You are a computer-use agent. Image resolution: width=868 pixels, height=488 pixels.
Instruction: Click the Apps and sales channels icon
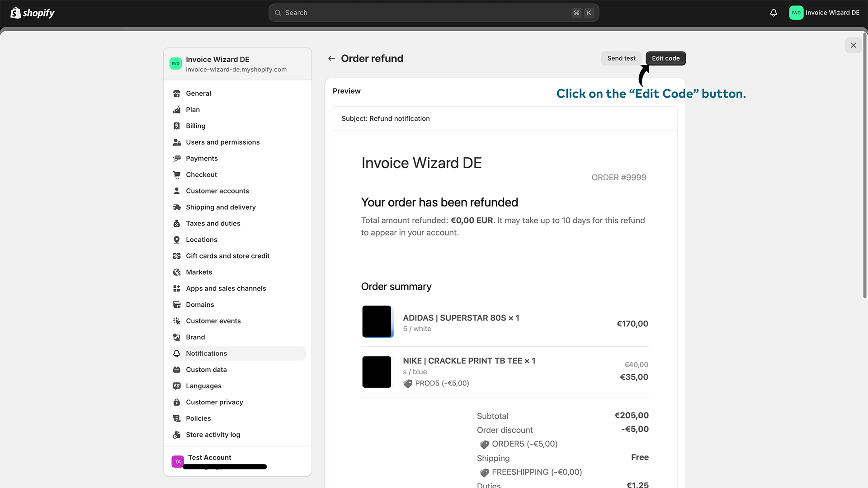177,289
